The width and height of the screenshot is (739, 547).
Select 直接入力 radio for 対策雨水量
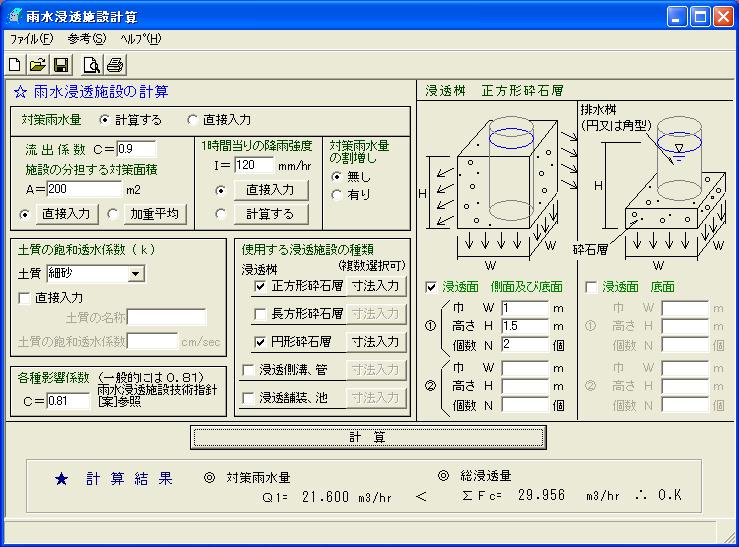[x=192, y=119]
